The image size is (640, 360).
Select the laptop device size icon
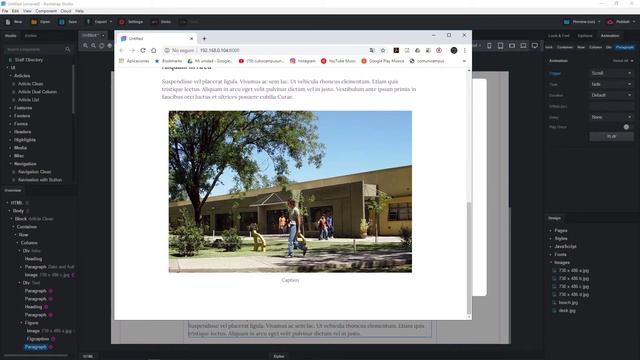[523, 46]
